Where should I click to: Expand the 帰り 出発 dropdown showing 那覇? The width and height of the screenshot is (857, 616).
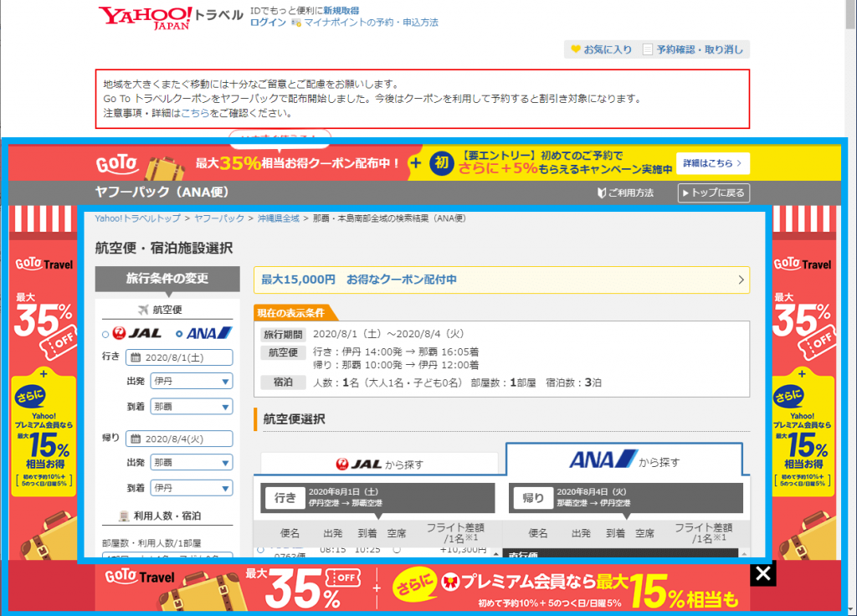pyautogui.click(x=192, y=462)
